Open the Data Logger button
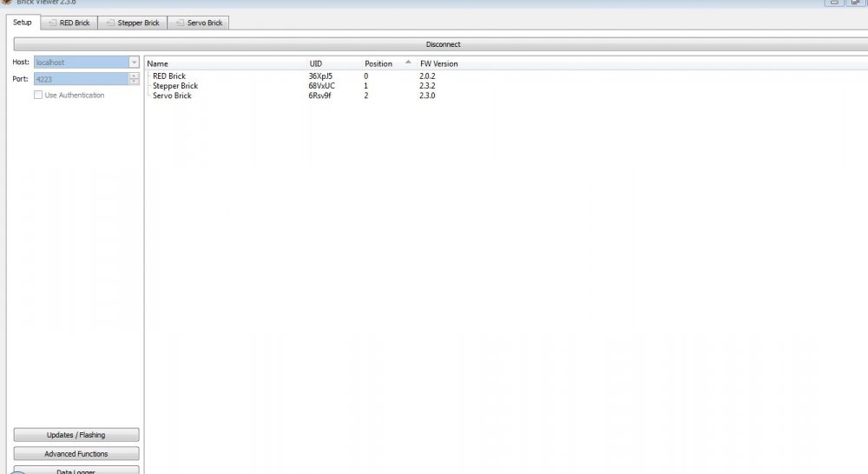 (x=76, y=471)
